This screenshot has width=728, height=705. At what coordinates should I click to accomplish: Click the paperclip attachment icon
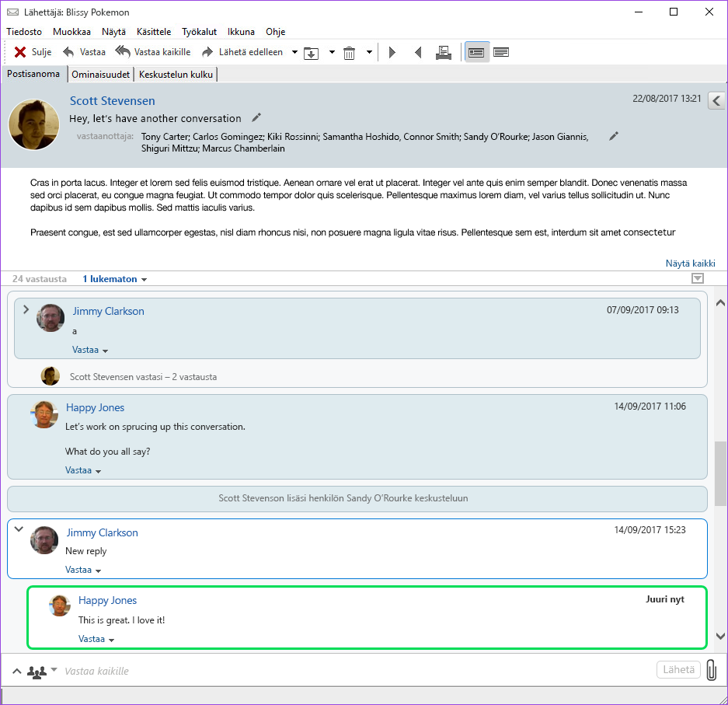(712, 670)
